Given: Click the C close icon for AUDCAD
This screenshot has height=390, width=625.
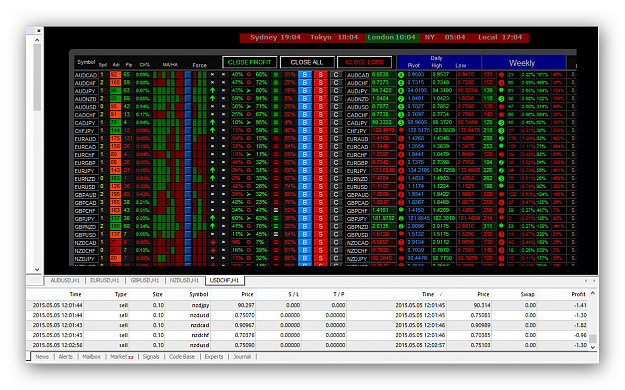Looking at the screenshot, I should 336,75.
